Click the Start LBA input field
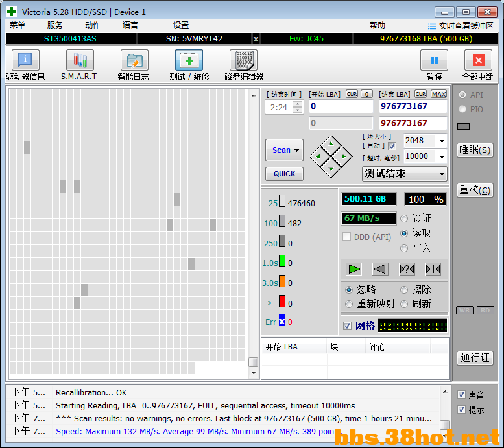 click(x=341, y=106)
